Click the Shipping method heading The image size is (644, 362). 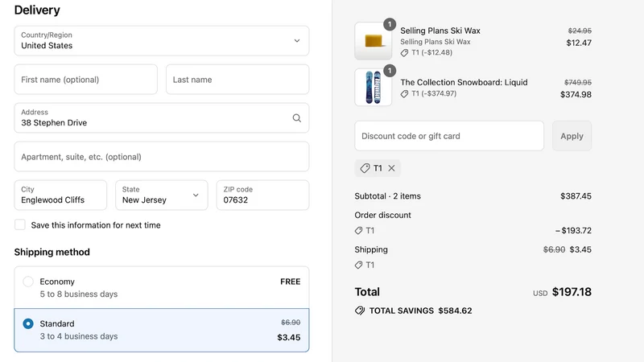[x=52, y=252]
